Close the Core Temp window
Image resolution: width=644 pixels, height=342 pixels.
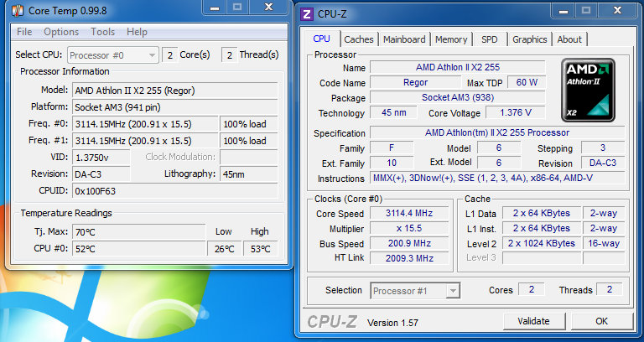(x=268, y=8)
